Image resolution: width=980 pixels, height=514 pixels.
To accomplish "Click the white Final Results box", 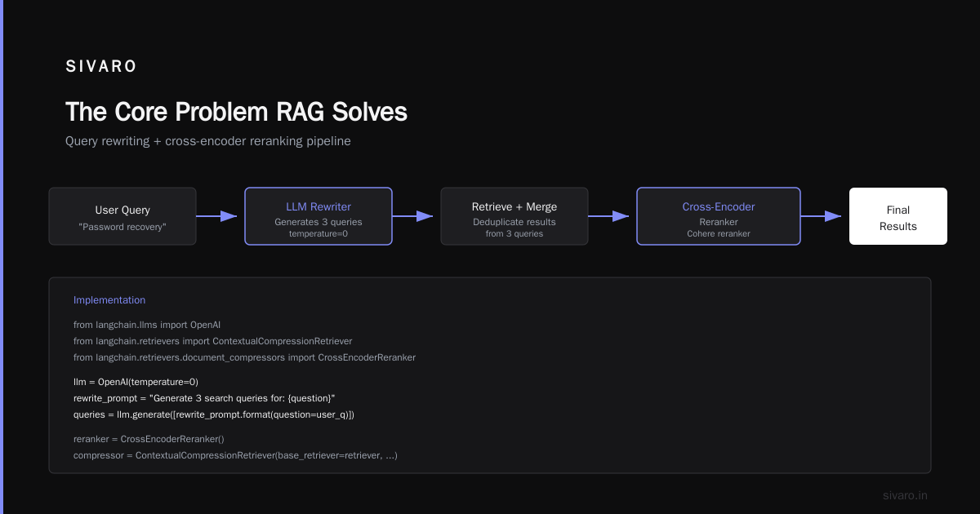I will 898,216.
